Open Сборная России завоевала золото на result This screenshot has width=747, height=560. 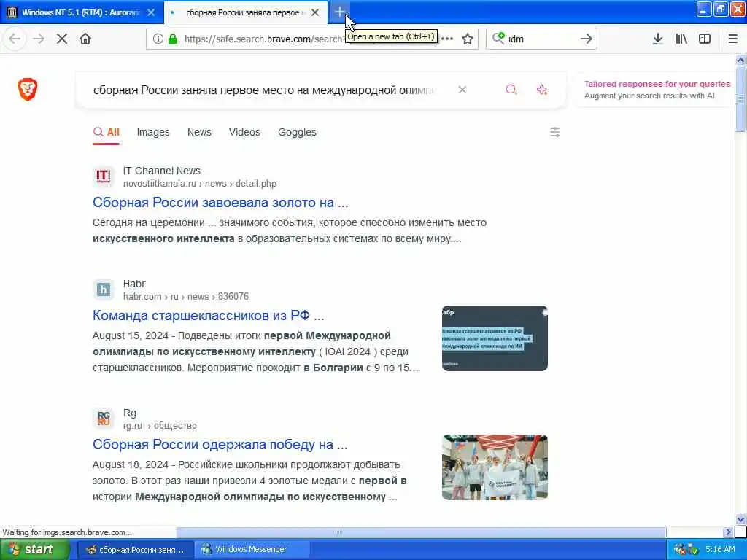coord(220,203)
